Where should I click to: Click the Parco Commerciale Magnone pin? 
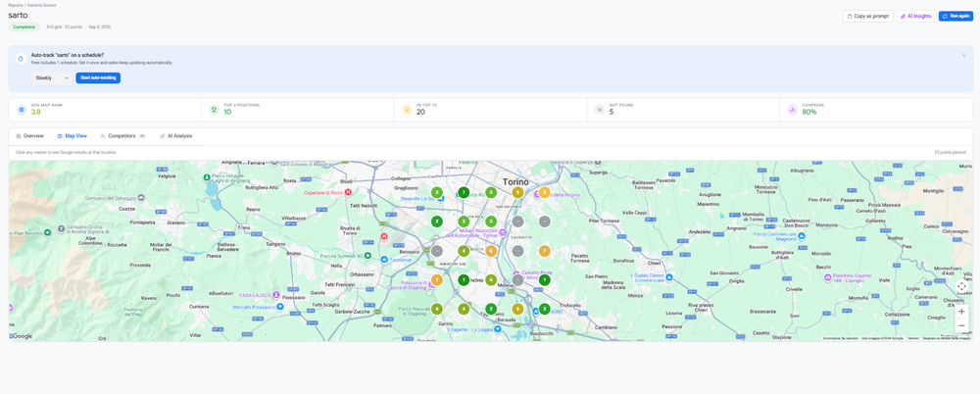pos(802,236)
